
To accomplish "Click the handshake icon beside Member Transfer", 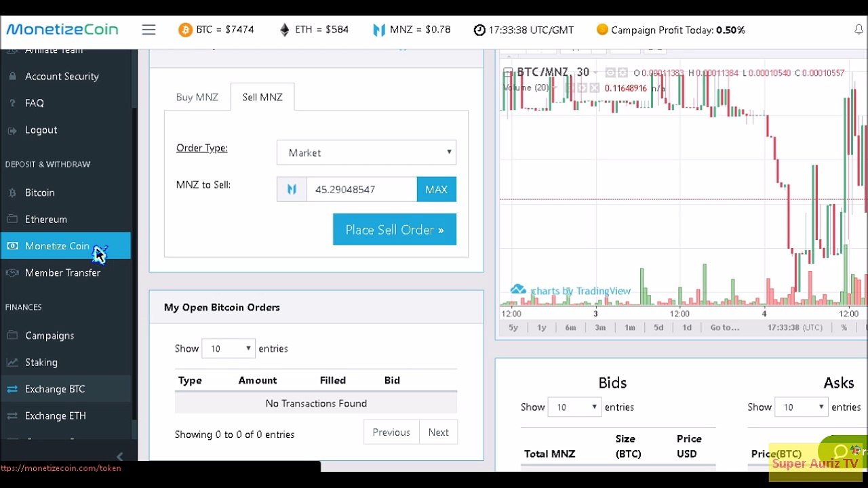I will [x=12, y=272].
